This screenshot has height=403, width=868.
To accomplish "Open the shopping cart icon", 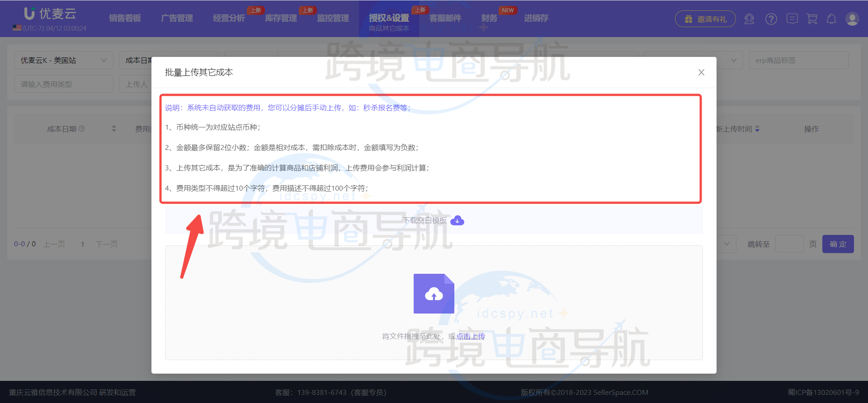I will tap(812, 19).
